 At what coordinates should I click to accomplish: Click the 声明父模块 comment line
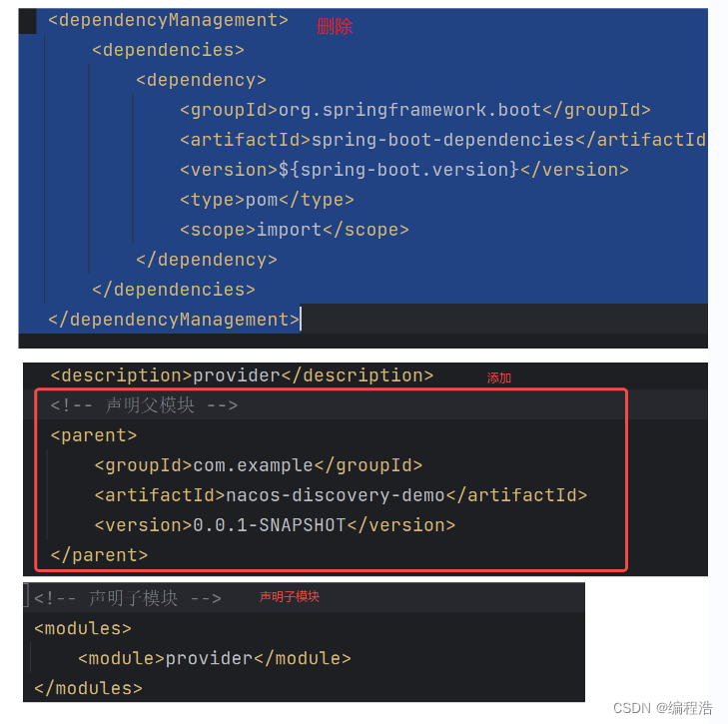point(144,405)
